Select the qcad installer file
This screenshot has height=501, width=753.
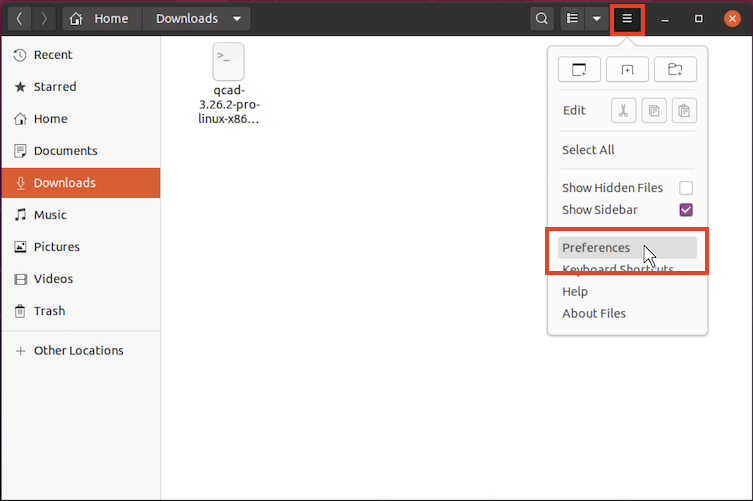click(x=229, y=84)
